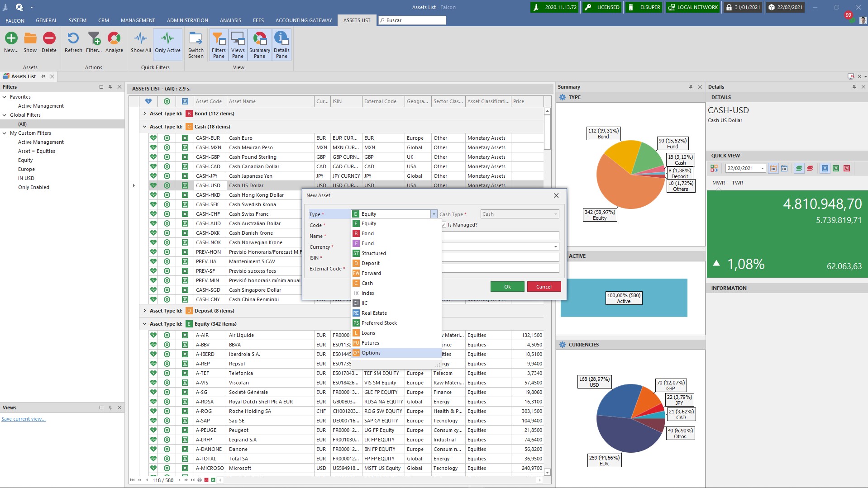Screen dimensions: 868x488
Task: Collapse the Equity (342 items) group
Action: click(x=144, y=324)
